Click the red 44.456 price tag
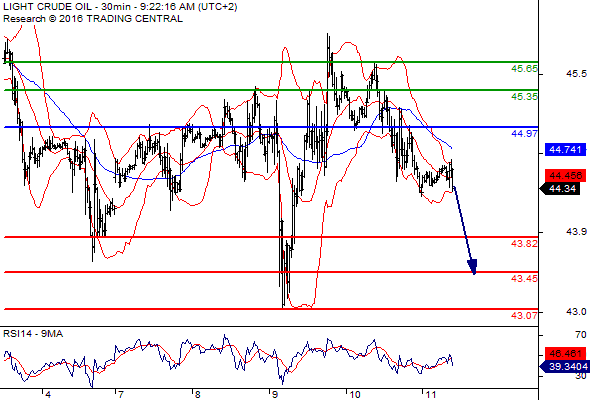Viewport: 590px width, 400px height. pos(565,175)
